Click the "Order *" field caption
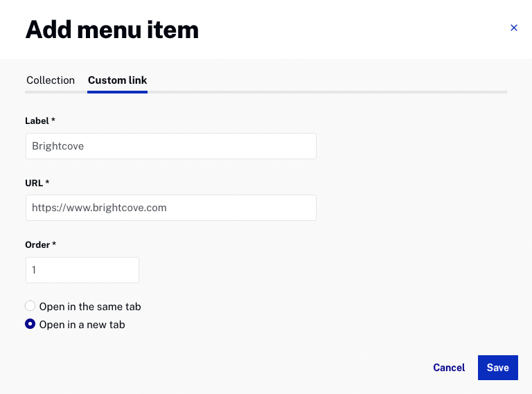This screenshot has width=532, height=394. (41, 245)
